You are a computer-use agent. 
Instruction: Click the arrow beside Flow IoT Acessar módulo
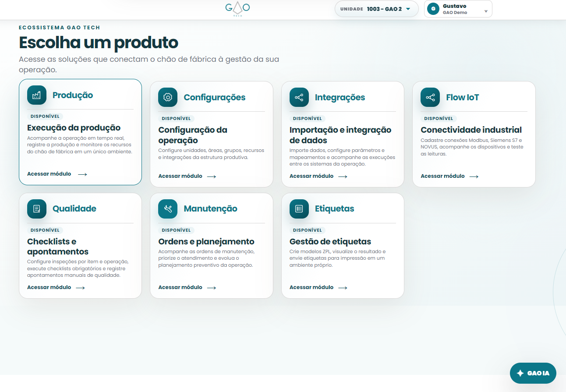474,177
